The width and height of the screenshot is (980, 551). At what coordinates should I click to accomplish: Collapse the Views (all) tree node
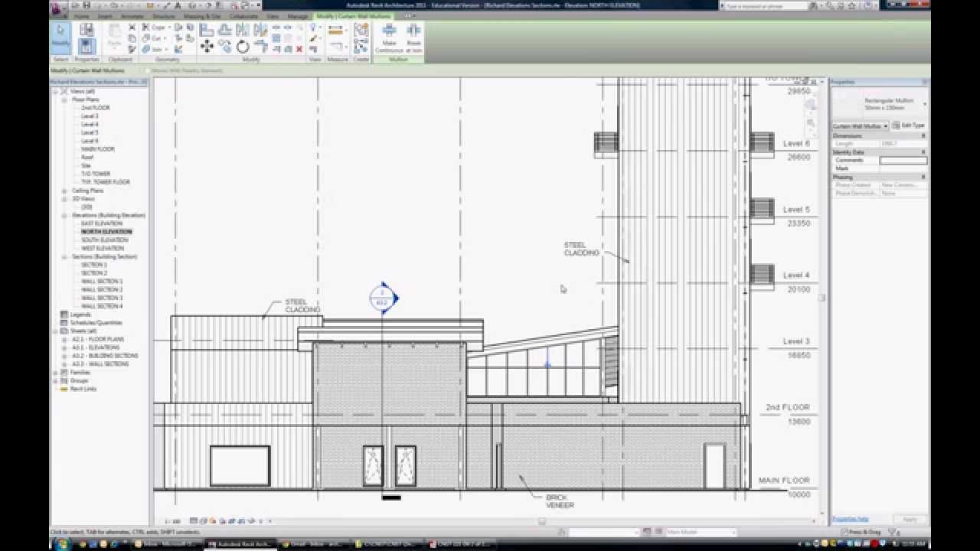click(55, 91)
